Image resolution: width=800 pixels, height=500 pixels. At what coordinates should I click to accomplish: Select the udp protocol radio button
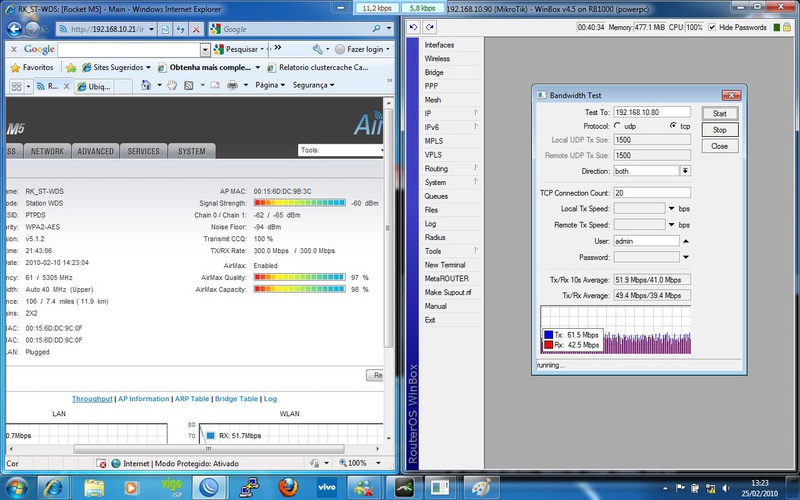(x=616, y=126)
